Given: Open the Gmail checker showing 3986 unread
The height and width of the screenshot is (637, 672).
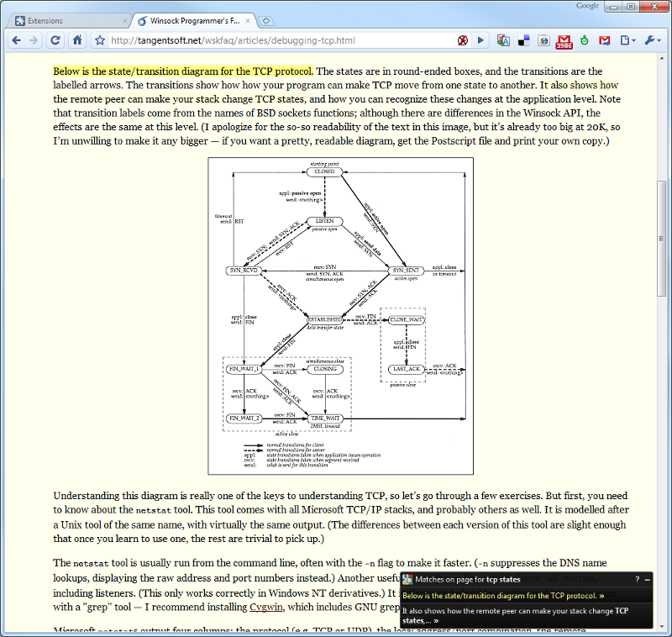Looking at the screenshot, I should [564, 41].
